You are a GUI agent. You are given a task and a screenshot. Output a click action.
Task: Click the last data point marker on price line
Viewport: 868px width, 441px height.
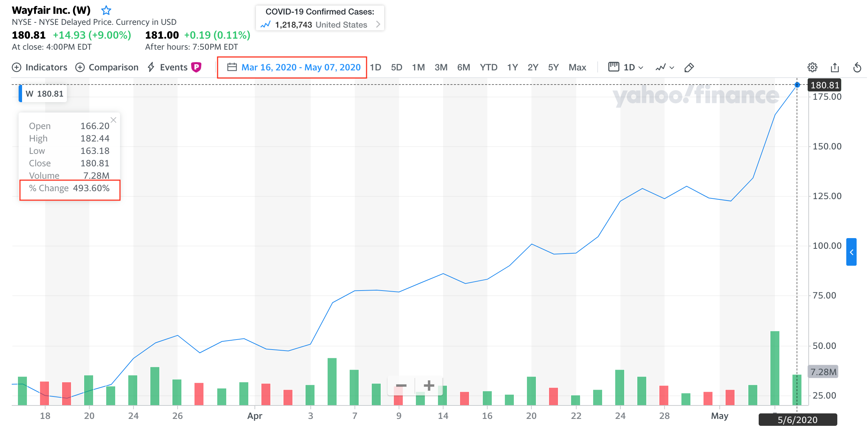[797, 85]
